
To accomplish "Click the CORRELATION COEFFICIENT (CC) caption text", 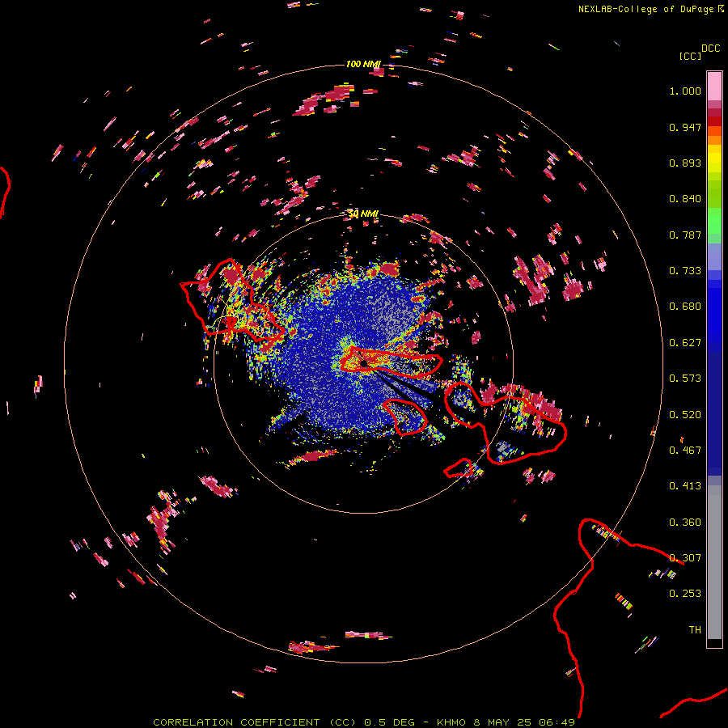I will pyautogui.click(x=255, y=722).
